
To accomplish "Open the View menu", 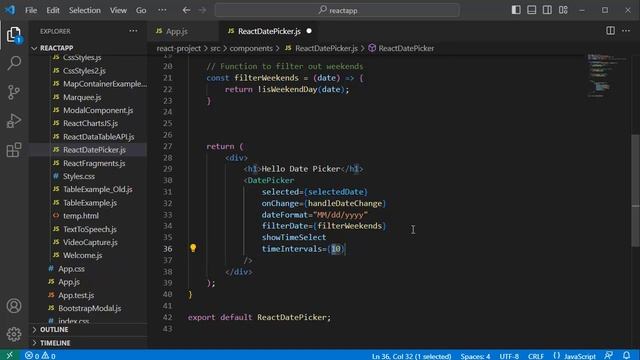I will (x=118, y=10).
